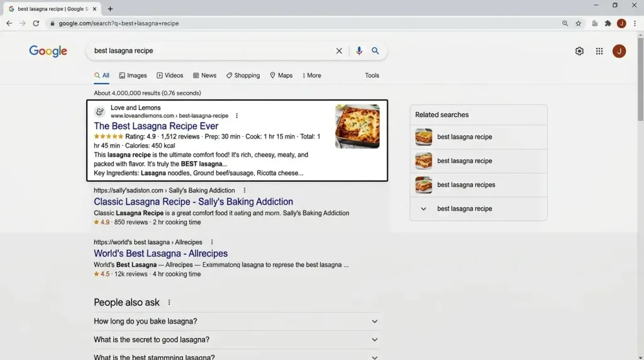The image size is (644, 360).
Task: Open the Chrome profile avatar in toolbar
Action: coord(621,23)
